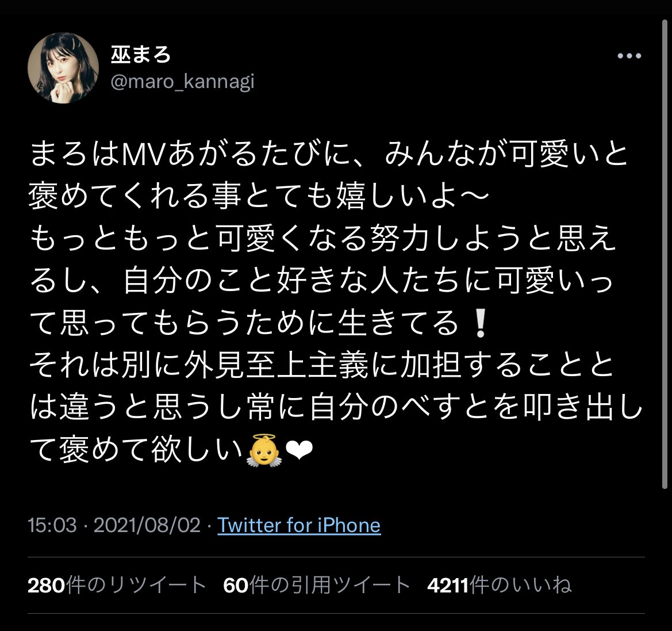
Task: View the 4211件のいいね list
Action: pos(500,585)
